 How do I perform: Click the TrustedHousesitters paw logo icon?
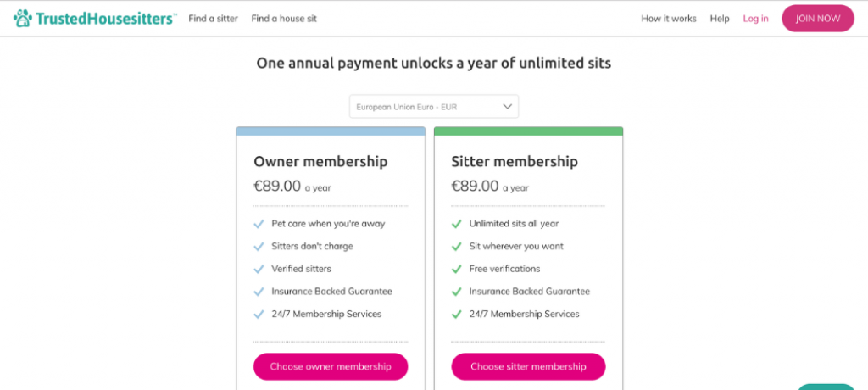pos(23,19)
